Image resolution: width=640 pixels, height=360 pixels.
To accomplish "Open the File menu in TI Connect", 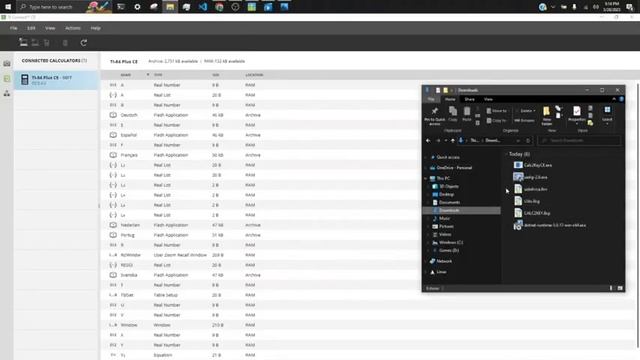I will coord(13,28).
